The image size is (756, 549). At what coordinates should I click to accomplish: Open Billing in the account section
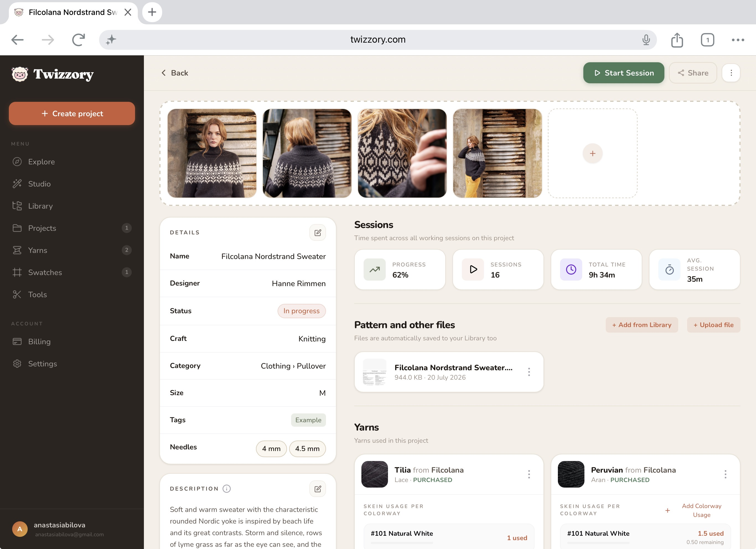(72, 342)
